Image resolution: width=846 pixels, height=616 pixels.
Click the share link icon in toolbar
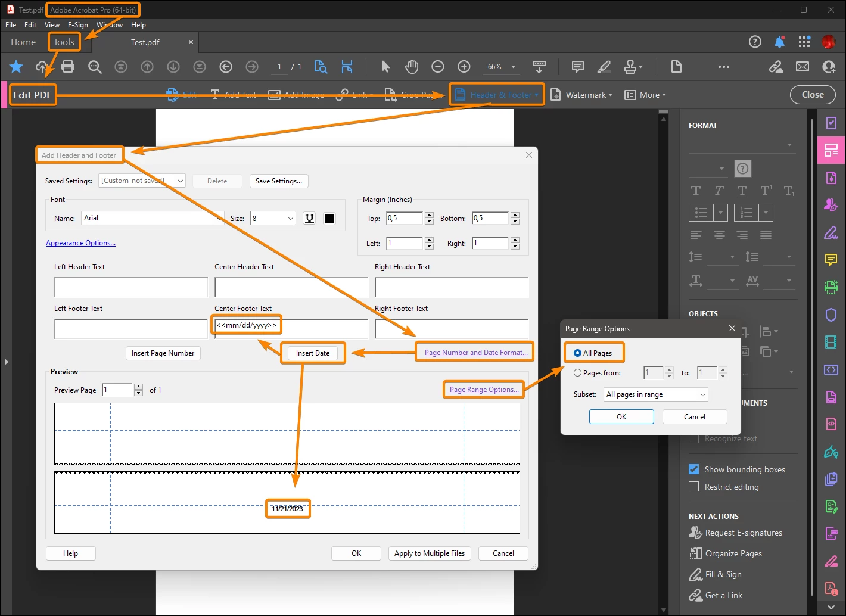pyautogui.click(x=776, y=67)
